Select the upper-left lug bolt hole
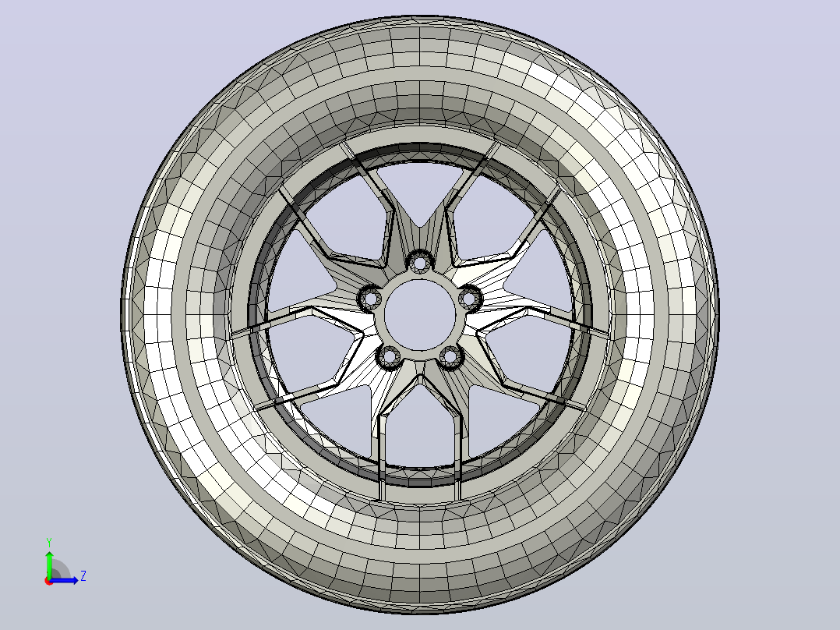 click(x=369, y=298)
